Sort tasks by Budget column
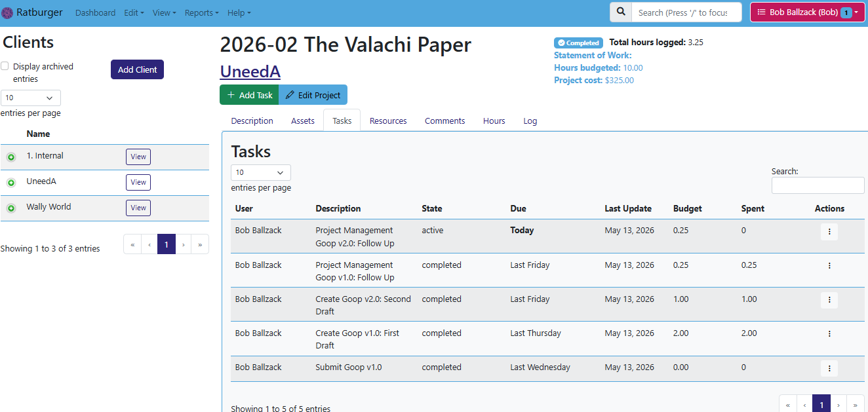Viewport: 868px width, 412px height. click(x=687, y=208)
